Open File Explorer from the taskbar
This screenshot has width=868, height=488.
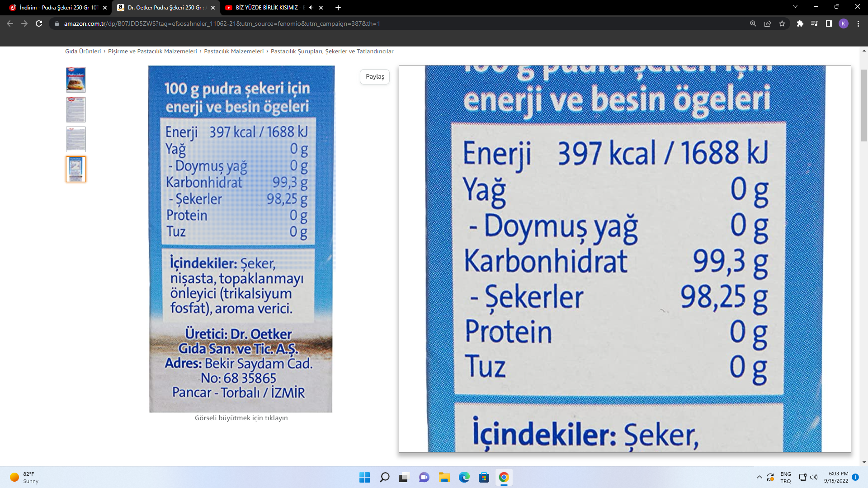tap(444, 477)
